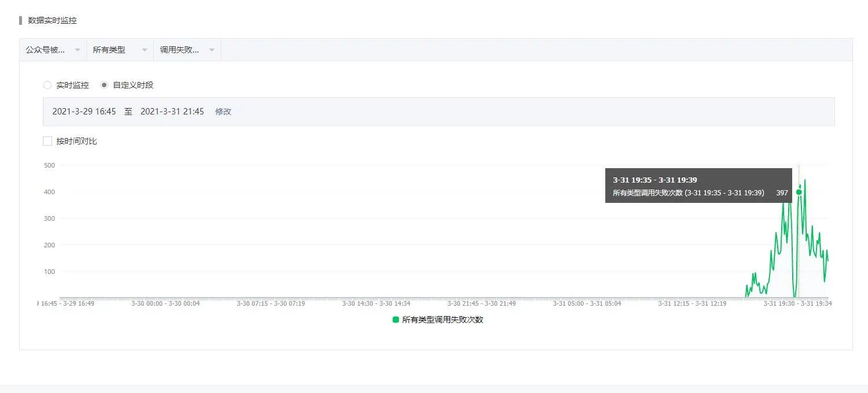The image size is (868, 393).
Task: Click x-axis label 3-30 00:00 - 3-30 00:04
Action: [165, 303]
